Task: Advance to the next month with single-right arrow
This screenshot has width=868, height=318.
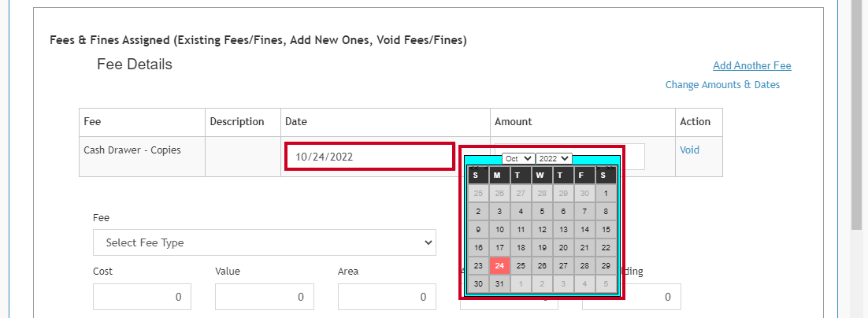Action: tap(598, 166)
